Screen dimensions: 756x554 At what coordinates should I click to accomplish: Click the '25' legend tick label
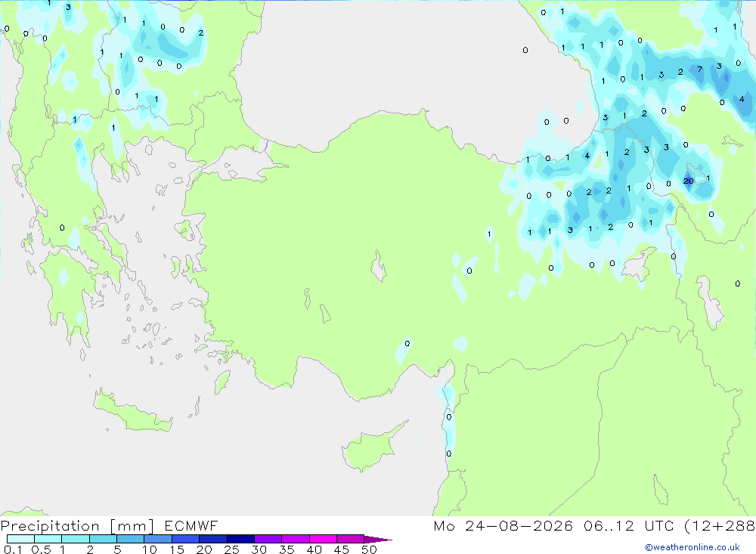pos(231,549)
